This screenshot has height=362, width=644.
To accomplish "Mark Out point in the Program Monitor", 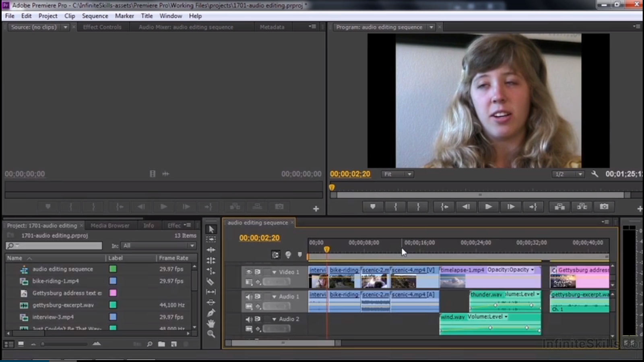I will (x=418, y=207).
